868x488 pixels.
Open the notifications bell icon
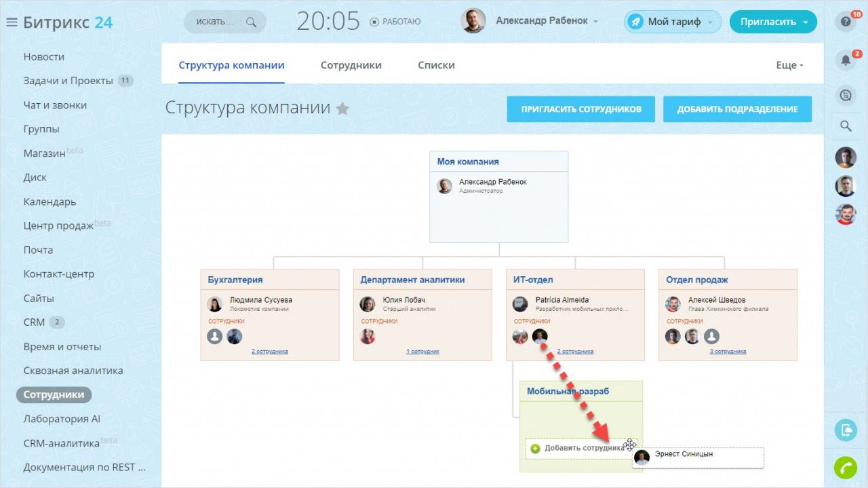point(845,60)
